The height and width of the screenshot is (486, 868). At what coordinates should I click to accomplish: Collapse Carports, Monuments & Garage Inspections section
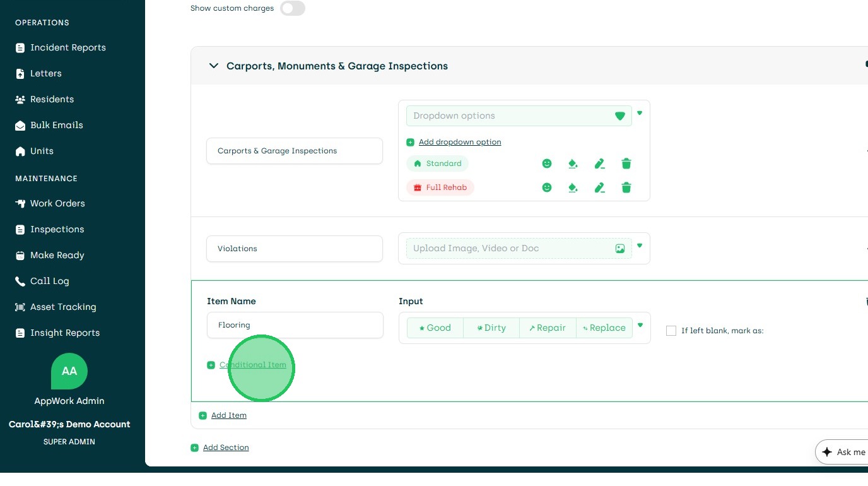pyautogui.click(x=214, y=66)
